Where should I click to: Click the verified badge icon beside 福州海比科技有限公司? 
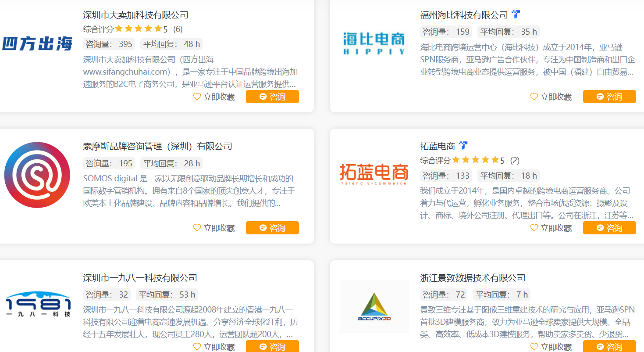(516, 14)
